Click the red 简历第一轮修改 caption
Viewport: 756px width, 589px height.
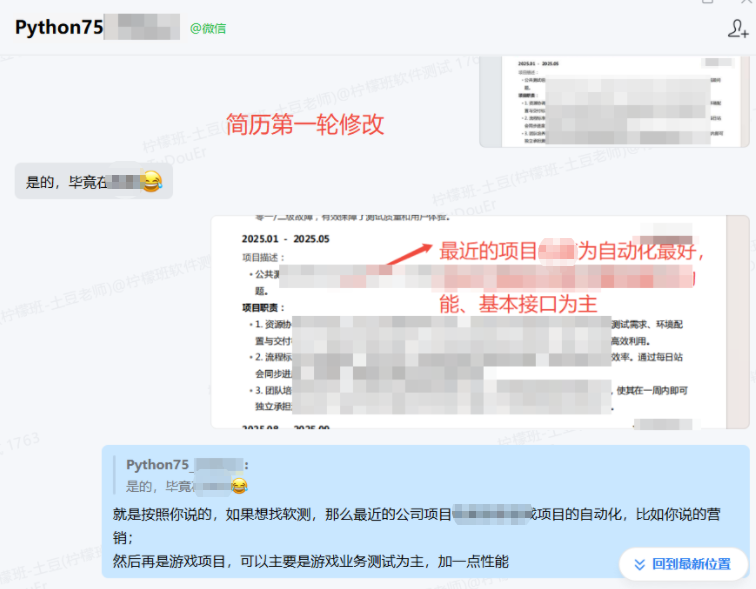(305, 125)
